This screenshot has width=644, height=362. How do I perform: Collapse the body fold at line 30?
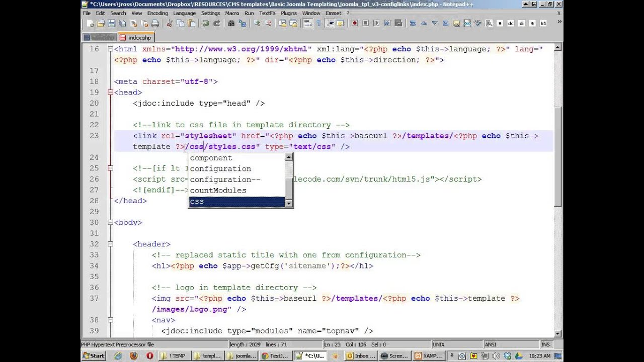click(110, 223)
